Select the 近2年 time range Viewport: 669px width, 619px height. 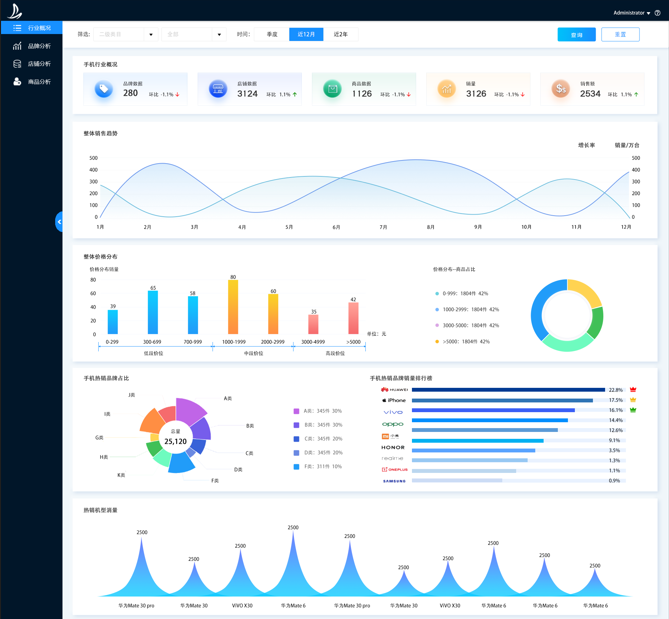pos(340,34)
